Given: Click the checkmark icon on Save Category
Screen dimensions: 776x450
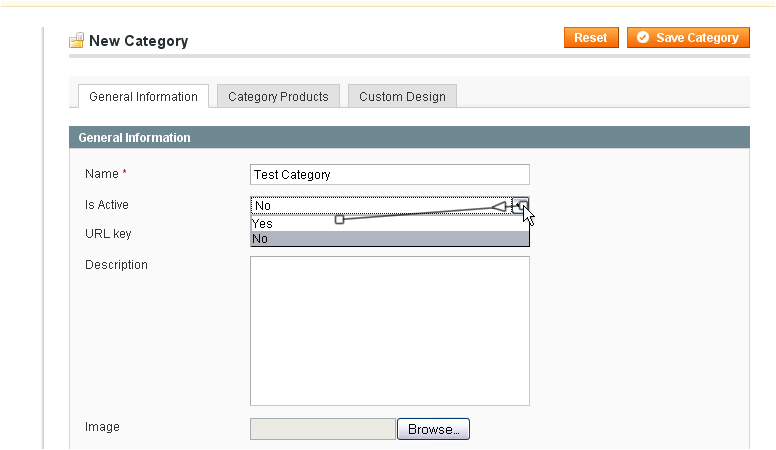Looking at the screenshot, I should [x=642, y=38].
